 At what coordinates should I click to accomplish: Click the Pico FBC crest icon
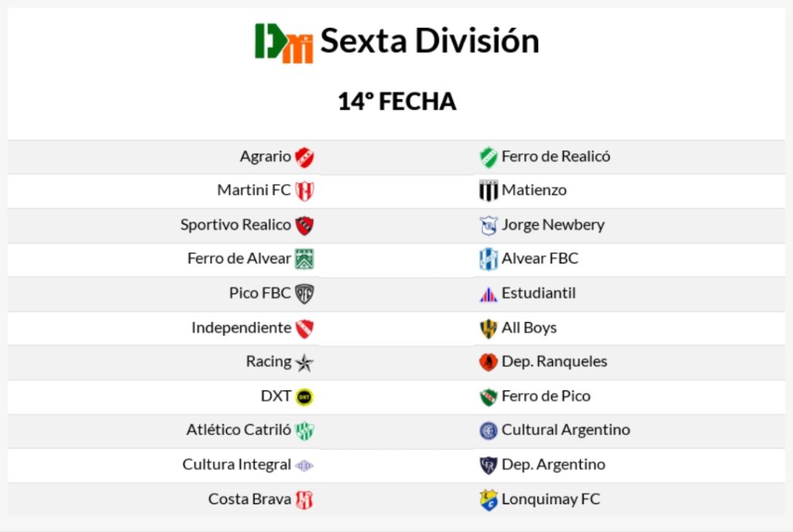click(x=304, y=294)
